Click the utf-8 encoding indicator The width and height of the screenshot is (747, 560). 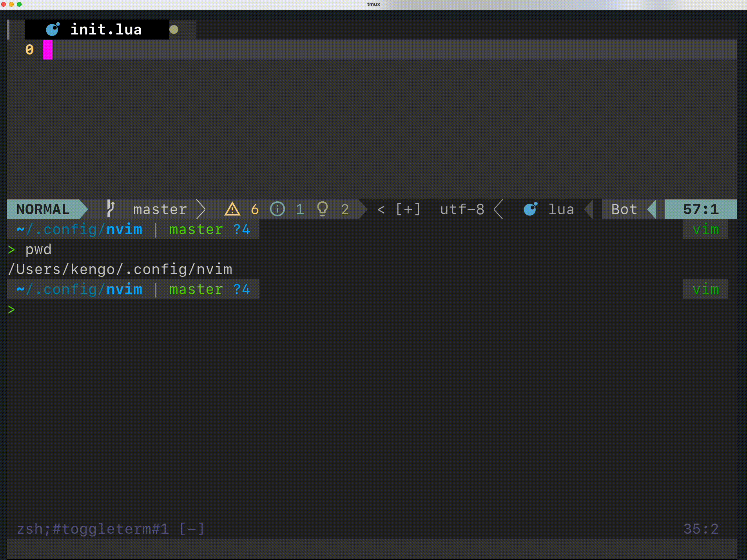point(462,210)
